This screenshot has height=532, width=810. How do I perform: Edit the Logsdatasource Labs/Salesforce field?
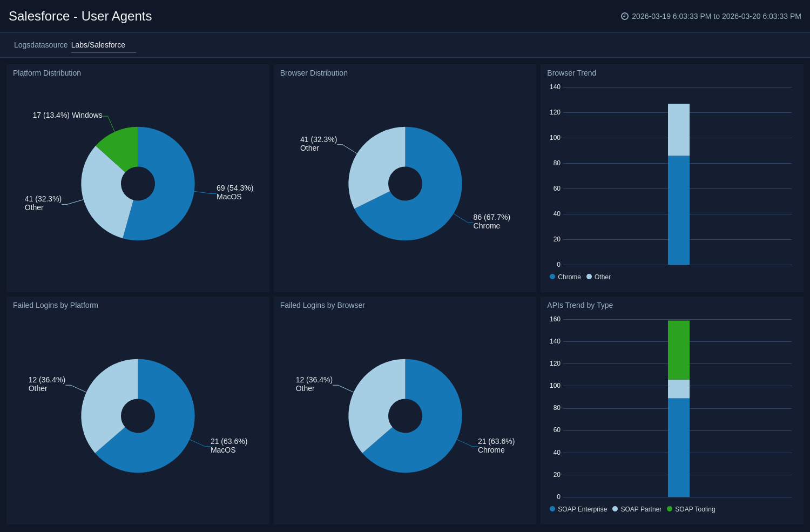pos(103,45)
